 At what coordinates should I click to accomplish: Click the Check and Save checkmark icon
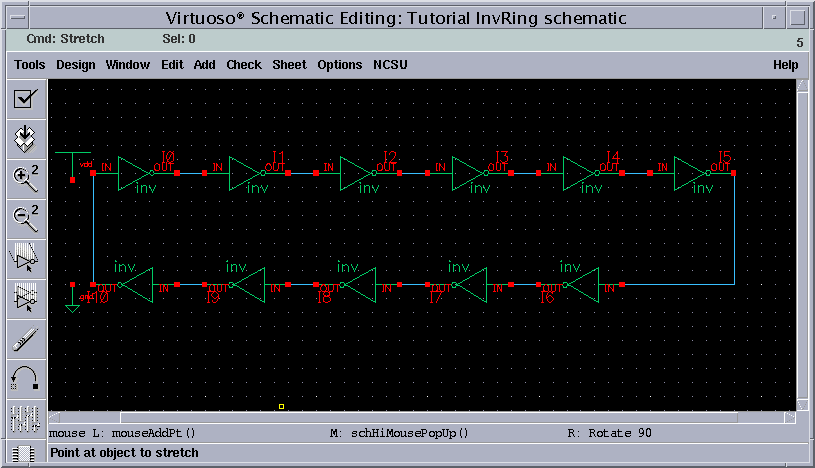click(26, 99)
